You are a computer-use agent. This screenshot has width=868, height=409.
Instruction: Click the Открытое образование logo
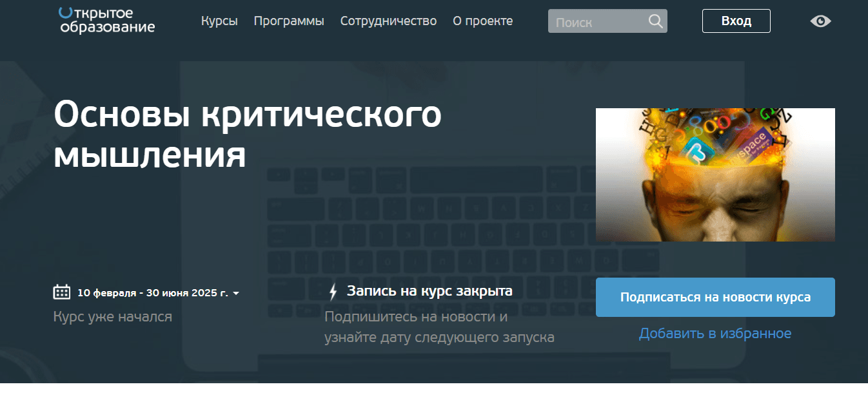[107, 20]
